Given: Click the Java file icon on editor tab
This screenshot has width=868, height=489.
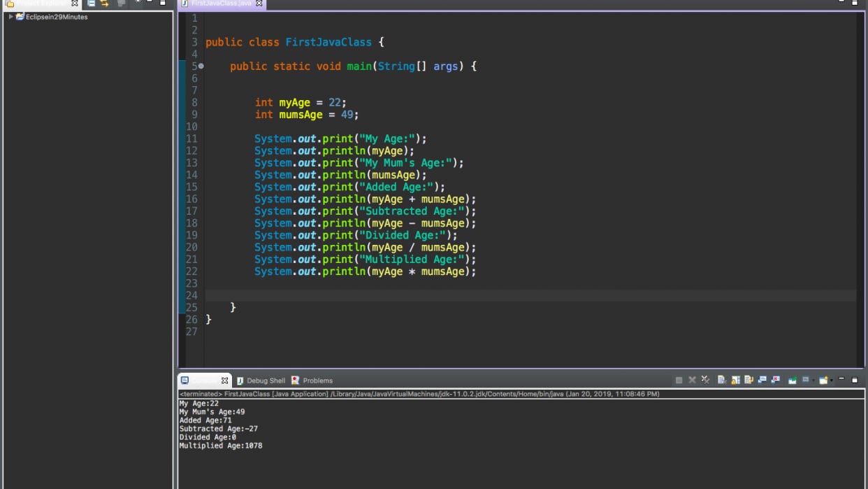Looking at the screenshot, I should 185,3.
